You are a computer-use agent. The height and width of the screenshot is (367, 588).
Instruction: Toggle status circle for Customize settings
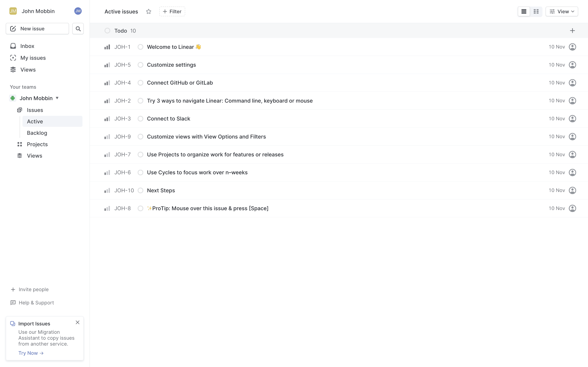tap(140, 65)
